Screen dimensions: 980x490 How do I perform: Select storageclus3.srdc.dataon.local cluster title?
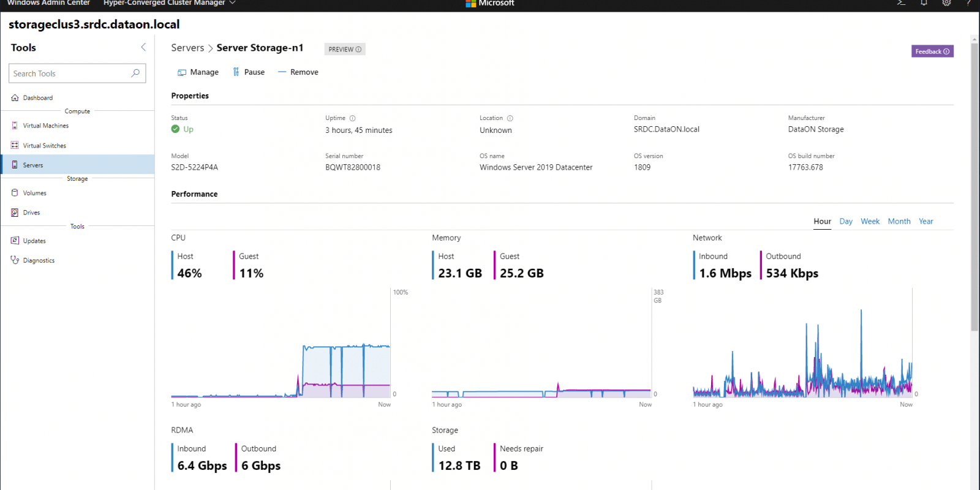(x=94, y=24)
